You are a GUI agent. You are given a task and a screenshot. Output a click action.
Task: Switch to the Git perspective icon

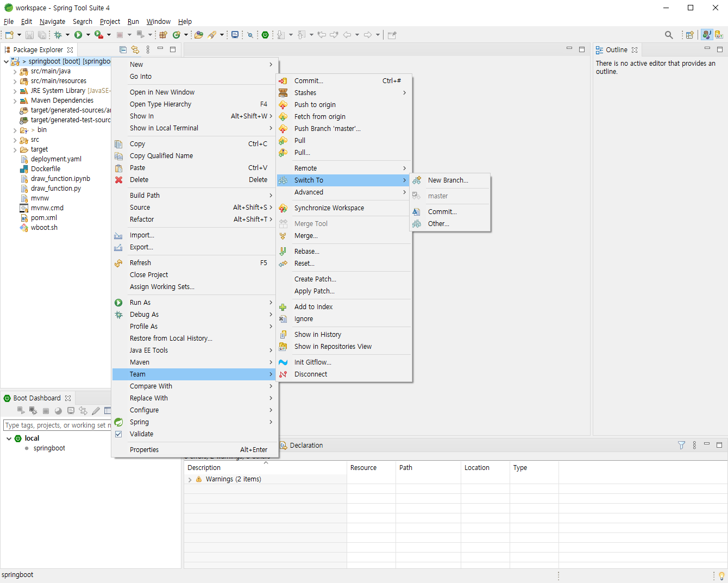click(719, 35)
